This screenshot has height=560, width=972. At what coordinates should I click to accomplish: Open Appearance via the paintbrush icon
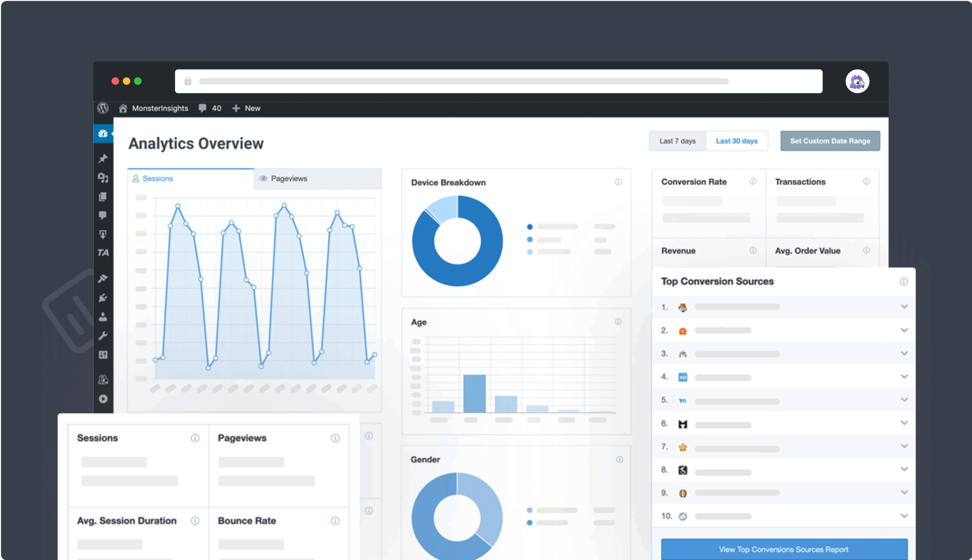pyautogui.click(x=103, y=278)
